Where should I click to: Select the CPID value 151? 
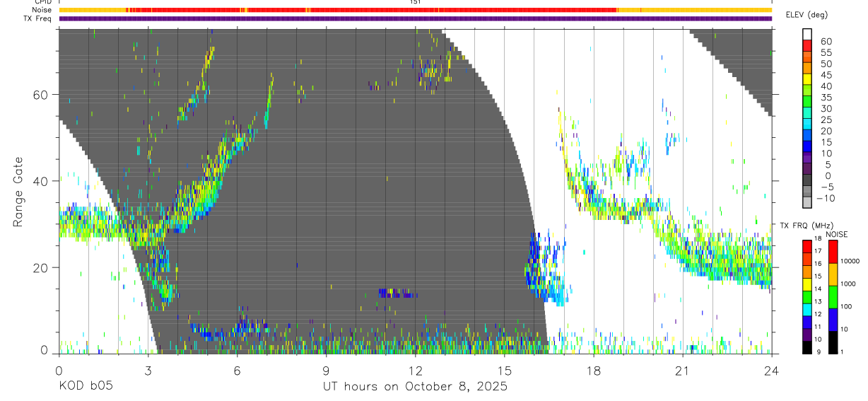pyautogui.click(x=416, y=2)
